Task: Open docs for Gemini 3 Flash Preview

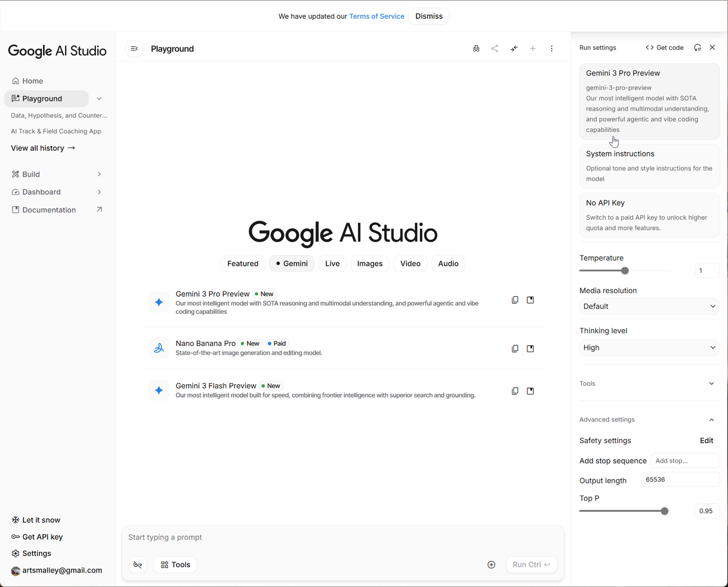Action: coord(530,391)
